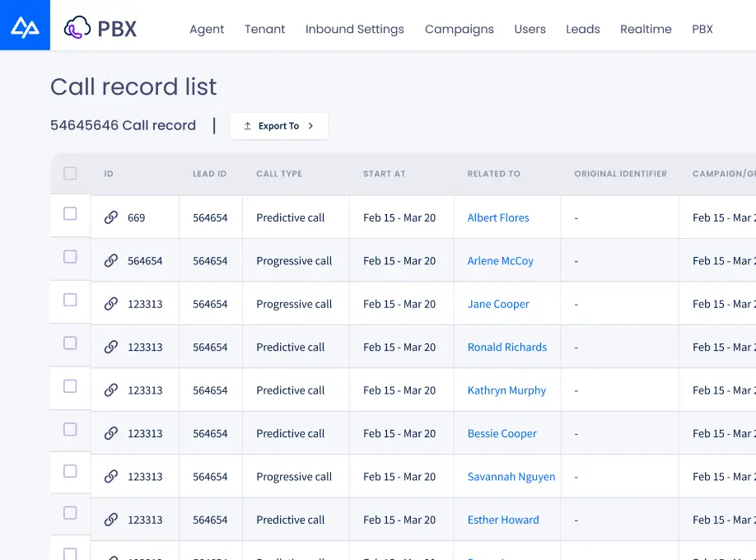Open the Agent menu
The height and width of the screenshot is (560, 756).
(207, 29)
